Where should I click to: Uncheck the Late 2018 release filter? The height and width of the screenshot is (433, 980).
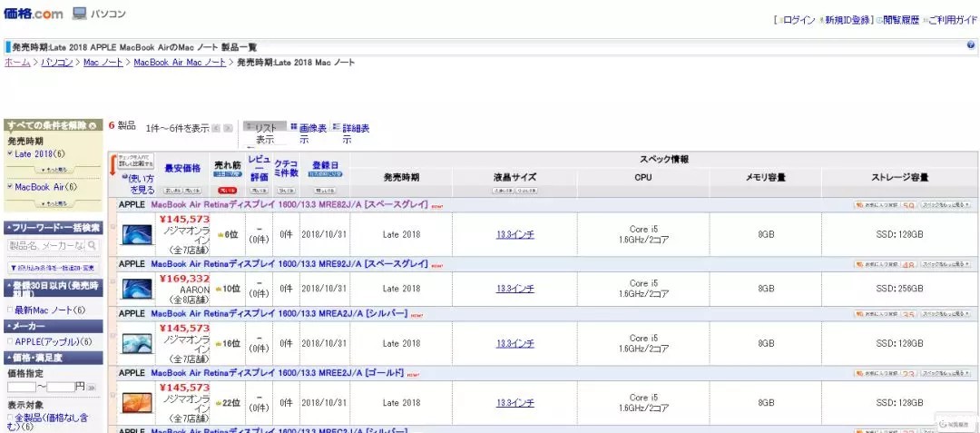coord(10,154)
